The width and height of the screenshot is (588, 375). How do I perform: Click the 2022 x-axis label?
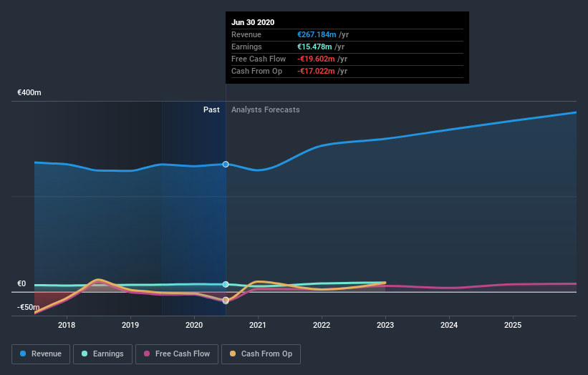322,325
